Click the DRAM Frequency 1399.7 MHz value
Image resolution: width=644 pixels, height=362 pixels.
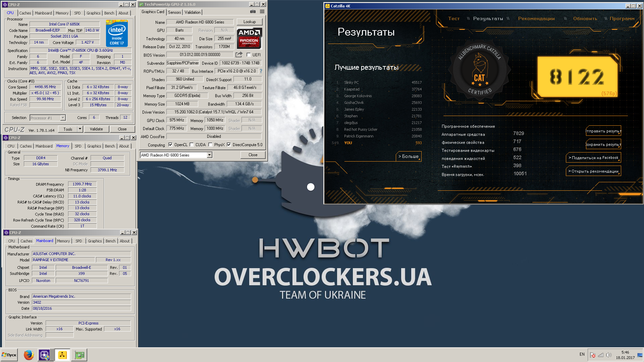click(x=82, y=184)
